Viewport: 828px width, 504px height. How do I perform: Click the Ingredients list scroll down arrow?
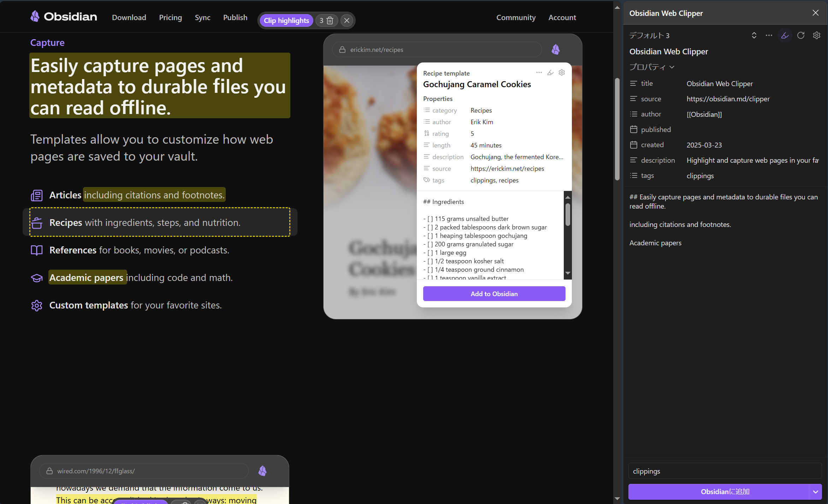[x=568, y=273]
